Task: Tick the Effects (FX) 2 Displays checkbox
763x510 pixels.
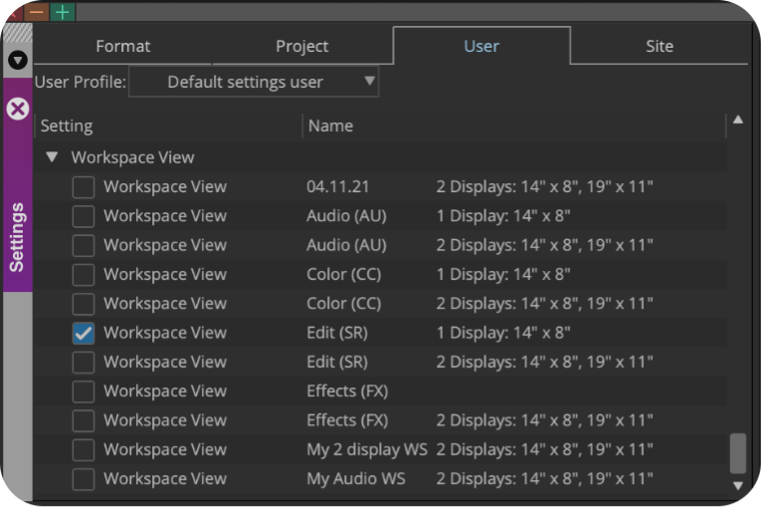Action: coord(83,421)
